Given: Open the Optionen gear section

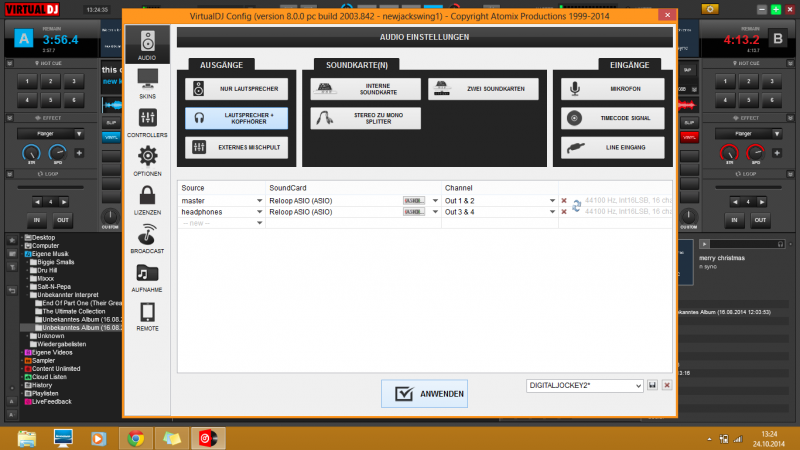Looking at the screenshot, I should click(147, 161).
